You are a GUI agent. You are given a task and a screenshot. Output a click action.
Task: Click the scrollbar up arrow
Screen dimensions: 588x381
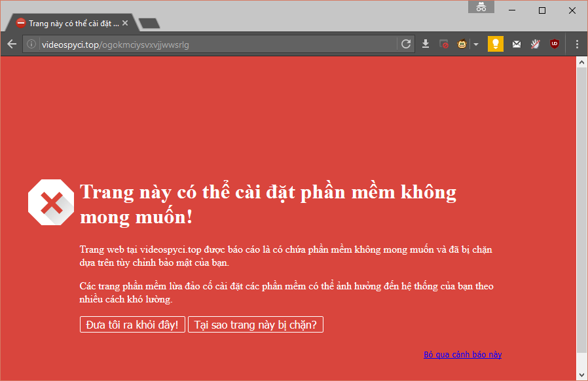click(581, 62)
